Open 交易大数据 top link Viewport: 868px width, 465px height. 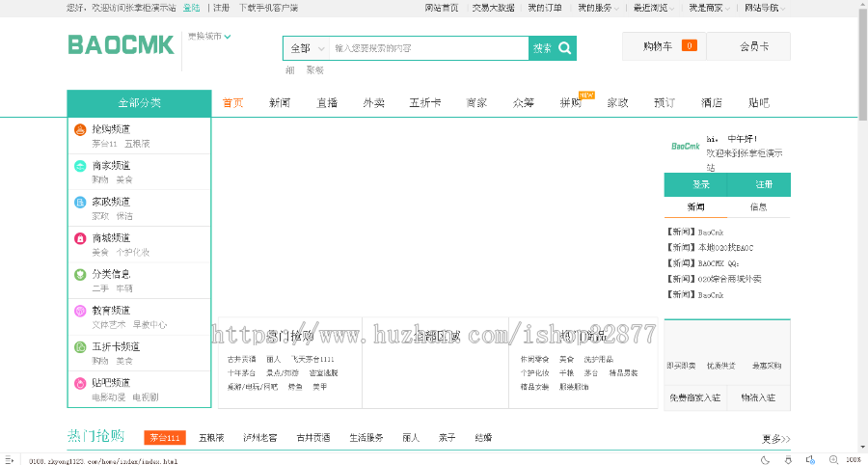pyautogui.click(x=493, y=8)
